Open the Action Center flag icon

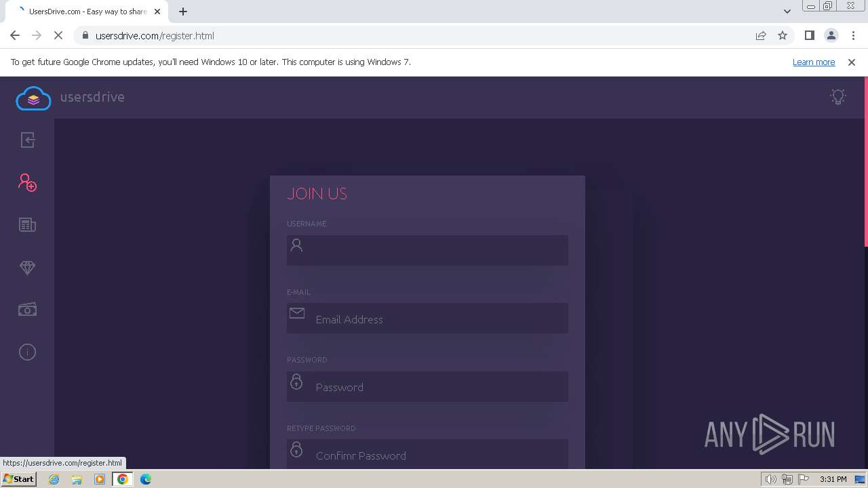(803, 479)
